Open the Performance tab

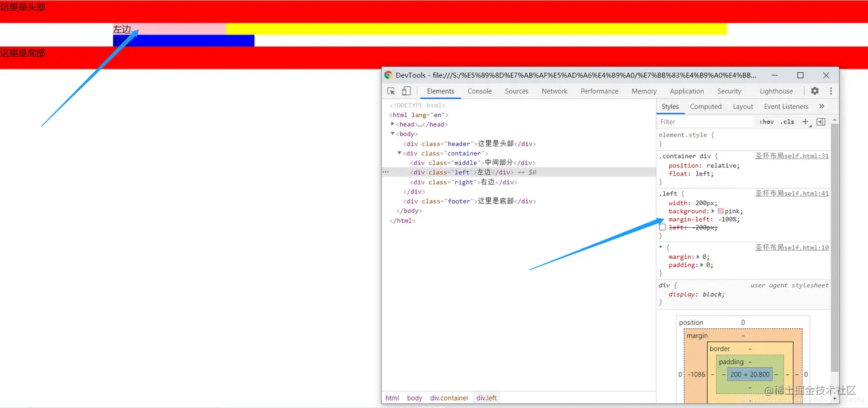(599, 91)
